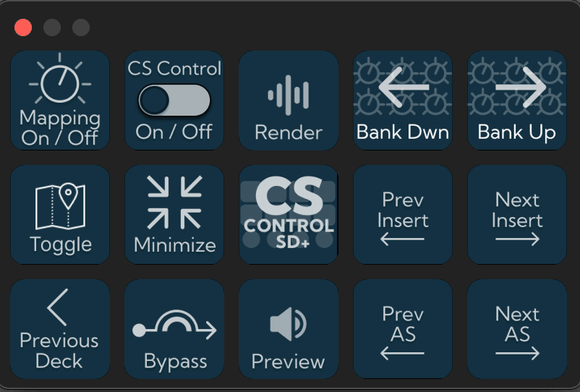Select the Bank Dwn left arrow tile
The image size is (580, 392).
[402, 101]
